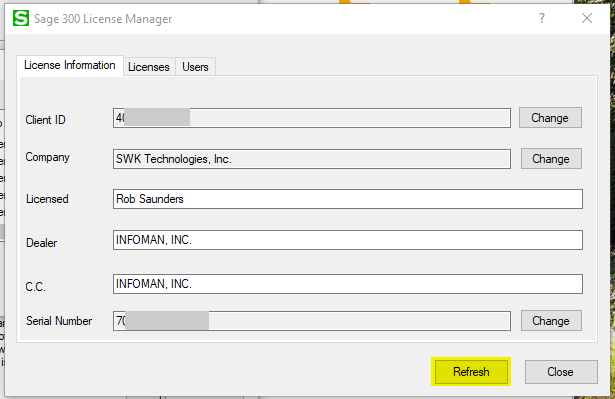Change the Client ID value

pyautogui.click(x=550, y=118)
